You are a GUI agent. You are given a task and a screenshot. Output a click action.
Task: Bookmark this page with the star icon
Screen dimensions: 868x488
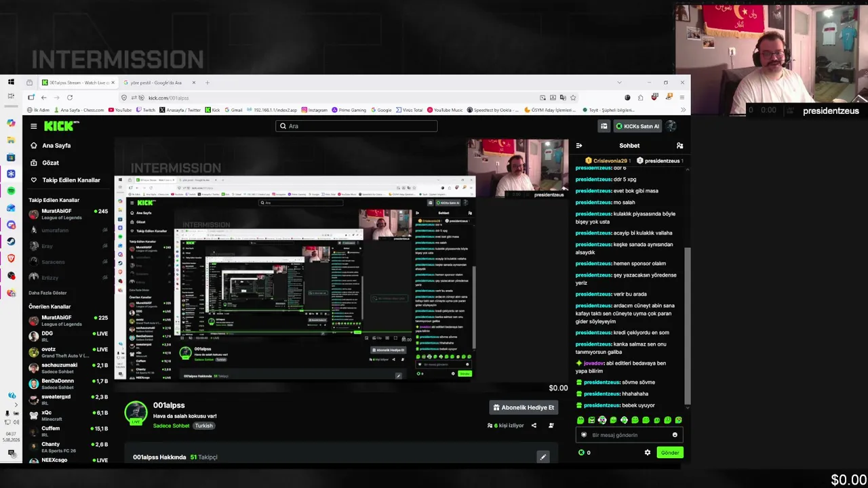[573, 98]
